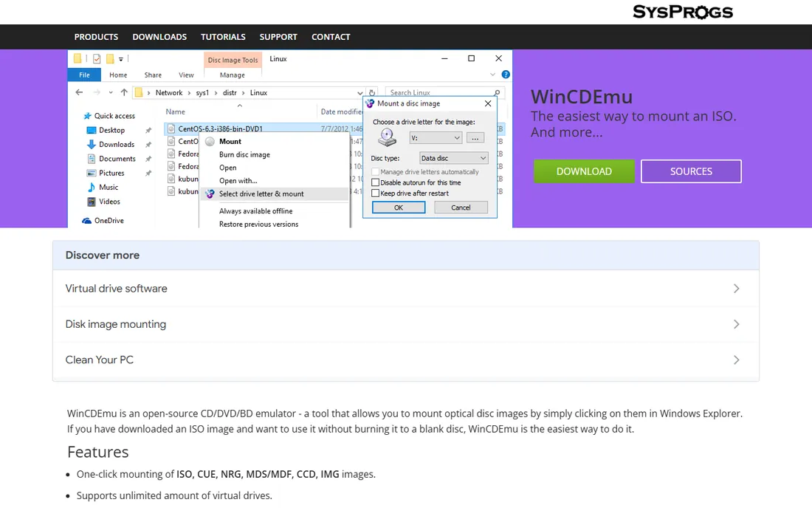Open the SUPPORT menu item
This screenshot has width=812, height=508.
point(278,37)
